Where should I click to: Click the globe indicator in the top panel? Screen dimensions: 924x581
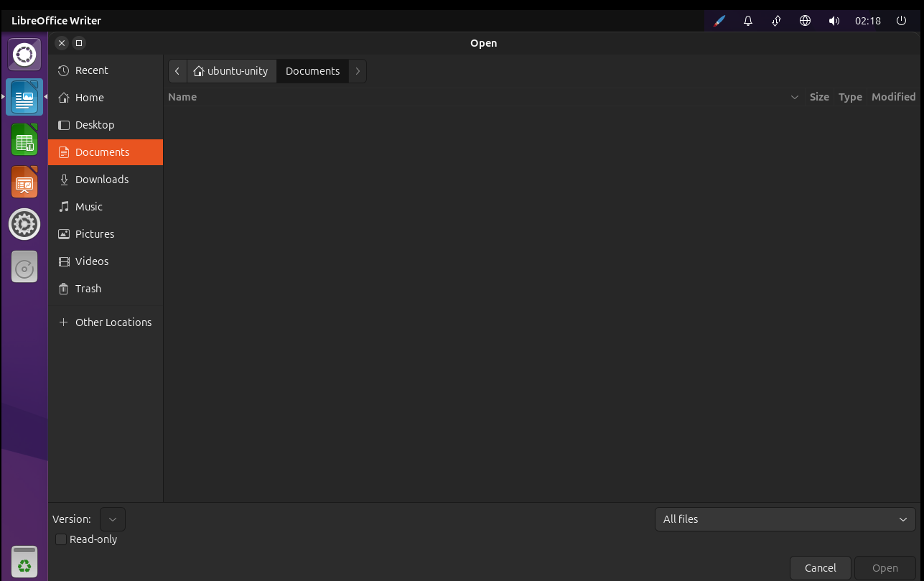tap(806, 21)
